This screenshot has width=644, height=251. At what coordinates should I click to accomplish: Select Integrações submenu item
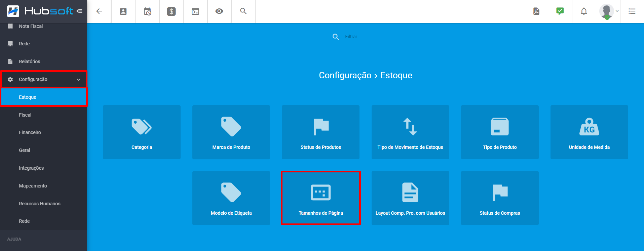pyautogui.click(x=44, y=168)
